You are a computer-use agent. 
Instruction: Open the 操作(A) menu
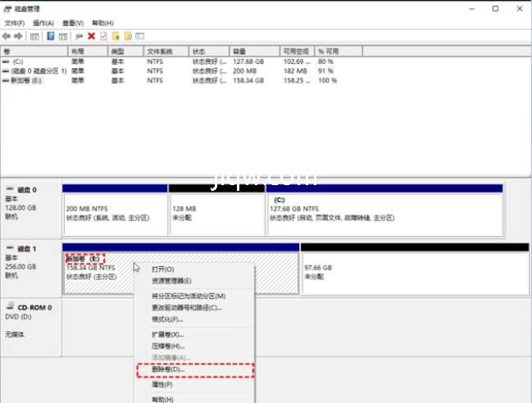click(x=43, y=24)
